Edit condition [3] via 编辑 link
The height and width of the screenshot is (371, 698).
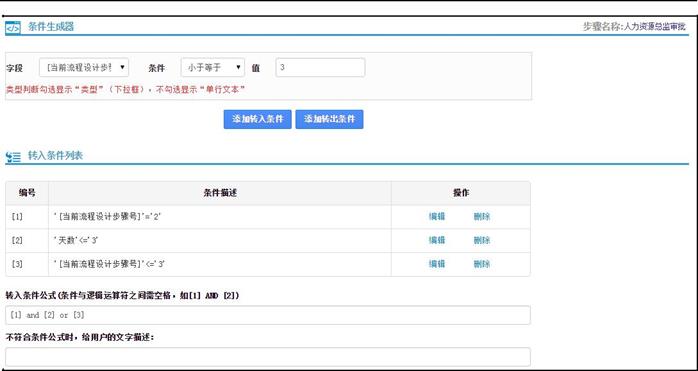[x=437, y=264]
